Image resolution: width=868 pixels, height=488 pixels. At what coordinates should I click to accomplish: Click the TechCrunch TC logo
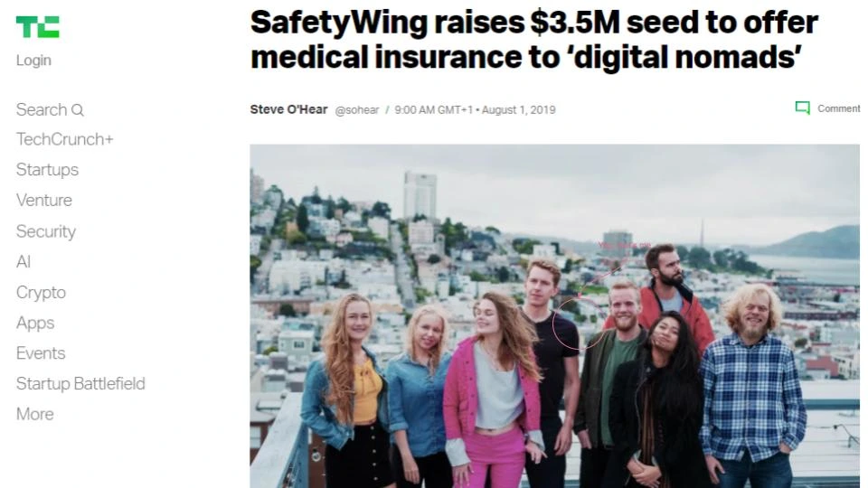pos(38,27)
